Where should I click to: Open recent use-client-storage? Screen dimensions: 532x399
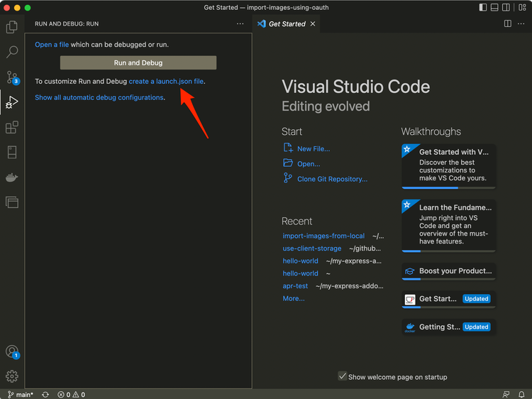pos(312,248)
